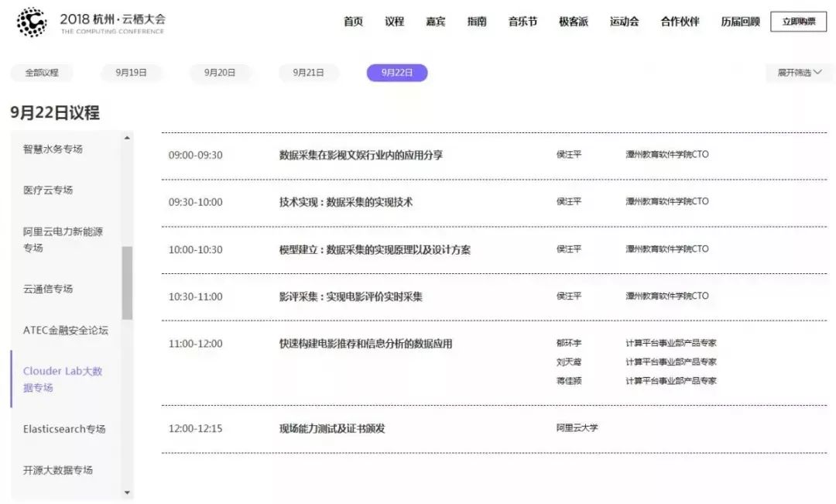This screenshot has width=836, height=504.
Task: Select Clouder Lab大数据专场 in the sidebar
Action: click(x=63, y=379)
